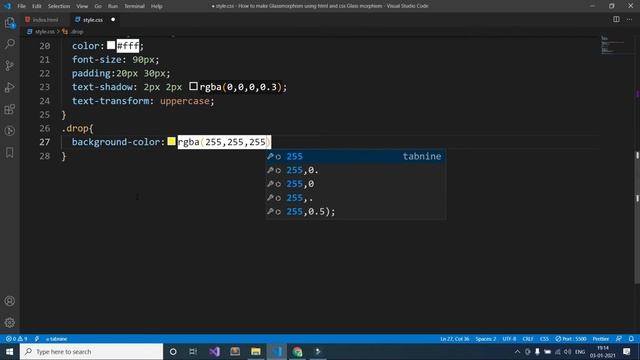640x360 pixels.
Task: Open the View menu
Action: [x=82, y=6]
